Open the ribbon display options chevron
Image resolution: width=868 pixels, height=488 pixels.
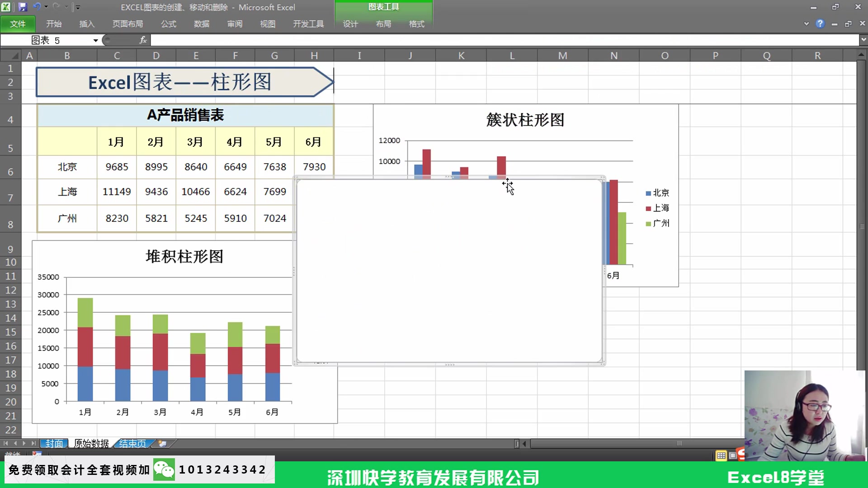(x=807, y=23)
